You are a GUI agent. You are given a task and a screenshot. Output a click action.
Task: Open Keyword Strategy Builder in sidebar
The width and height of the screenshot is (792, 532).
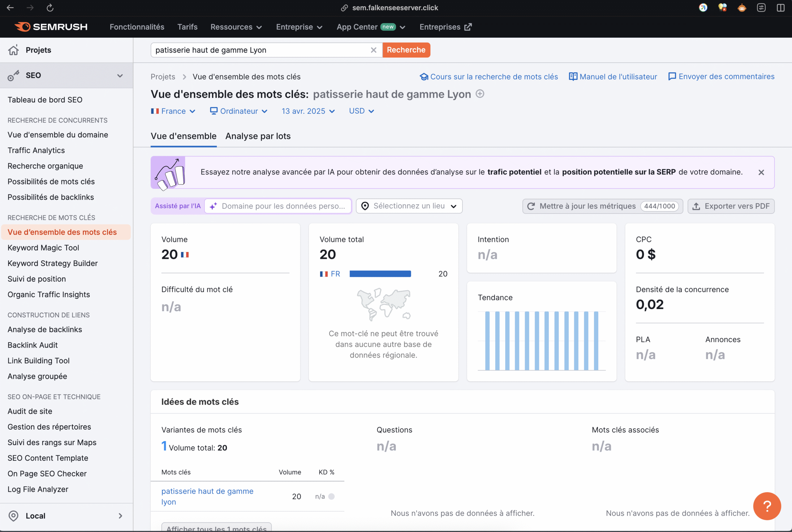point(53,263)
